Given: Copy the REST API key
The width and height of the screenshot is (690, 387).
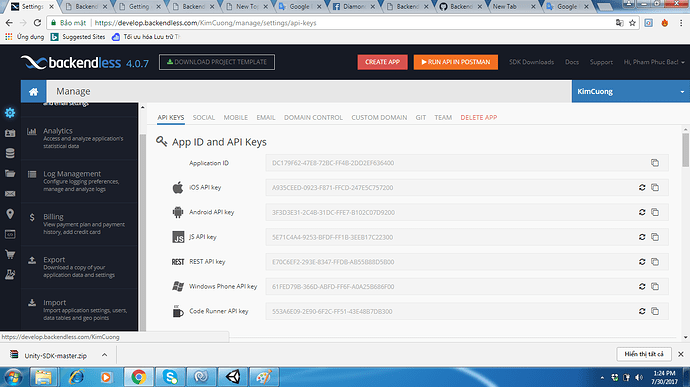Looking at the screenshot, I should coord(655,262).
